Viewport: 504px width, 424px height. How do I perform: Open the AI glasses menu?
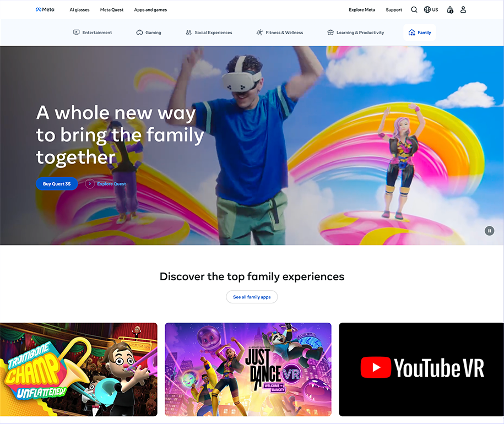(x=79, y=10)
